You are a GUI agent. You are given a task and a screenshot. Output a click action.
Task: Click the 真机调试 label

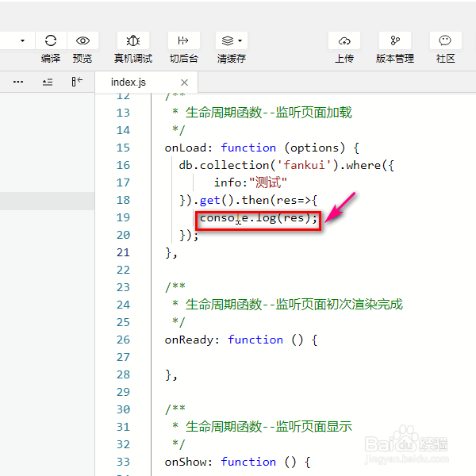click(x=133, y=58)
